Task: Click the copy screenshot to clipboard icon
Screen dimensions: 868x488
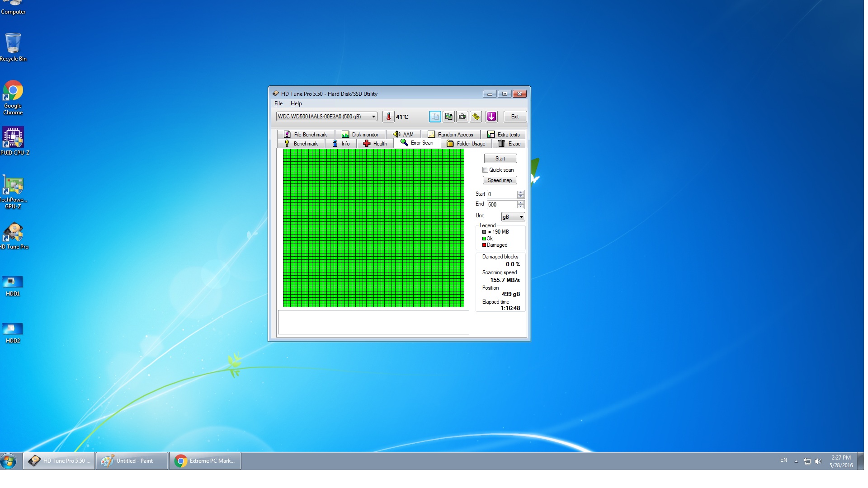Action: pos(448,117)
